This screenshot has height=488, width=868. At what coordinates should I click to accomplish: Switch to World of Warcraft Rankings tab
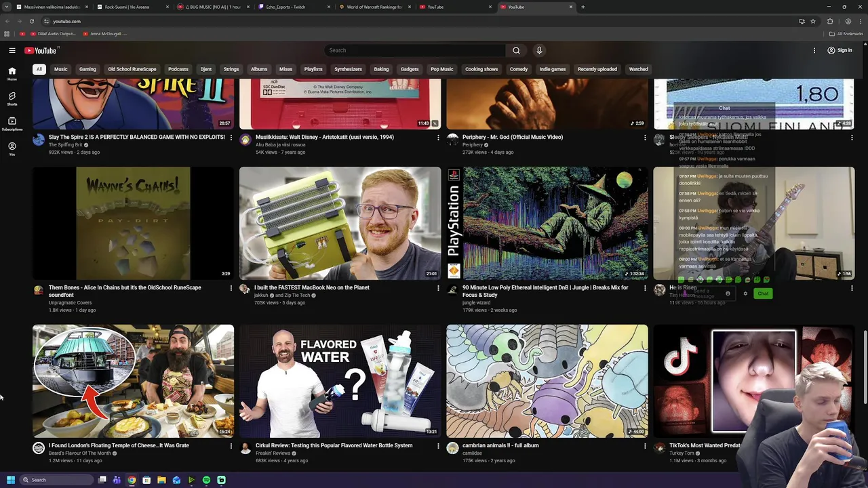tap(374, 7)
